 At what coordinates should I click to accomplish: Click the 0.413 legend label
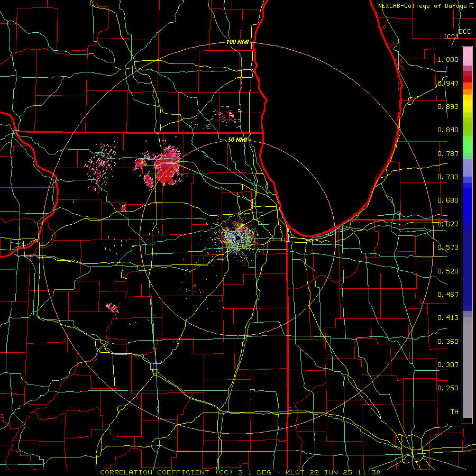point(448,318)
